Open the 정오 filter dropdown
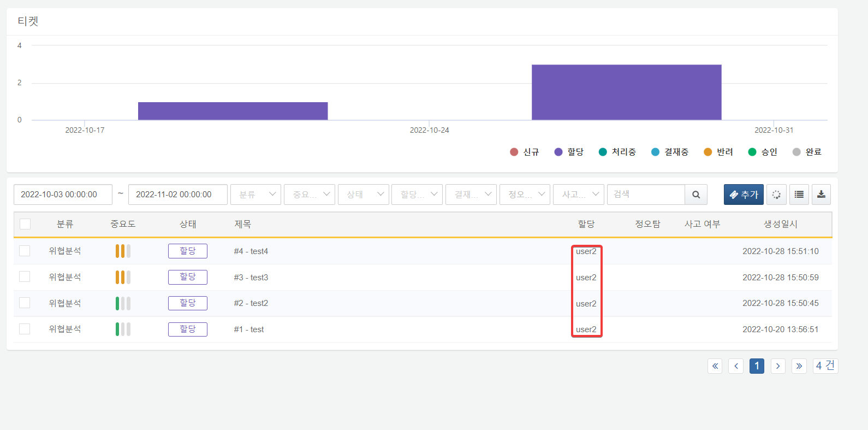 [x=525, y=195]
